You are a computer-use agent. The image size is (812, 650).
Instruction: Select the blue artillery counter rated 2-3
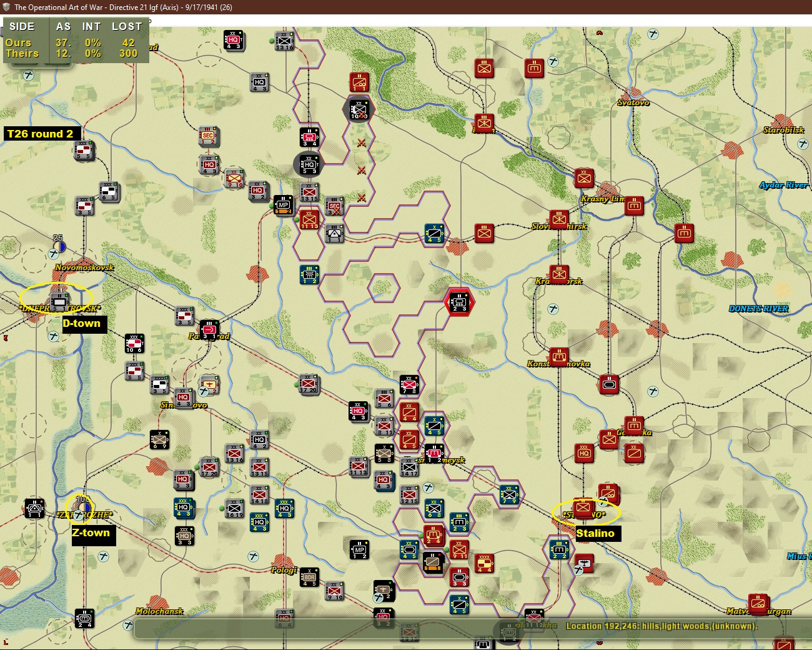click(x=459, y=522)
